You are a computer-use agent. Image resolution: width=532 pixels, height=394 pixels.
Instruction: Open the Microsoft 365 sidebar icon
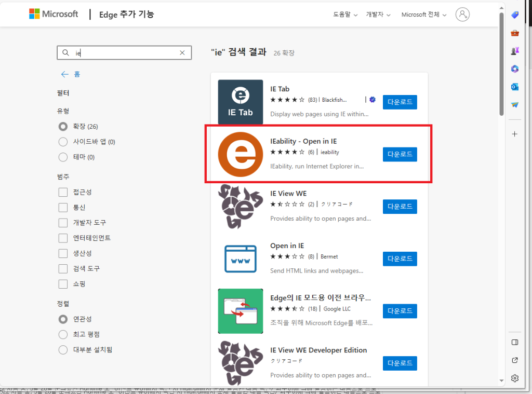(x=515, y=69)
